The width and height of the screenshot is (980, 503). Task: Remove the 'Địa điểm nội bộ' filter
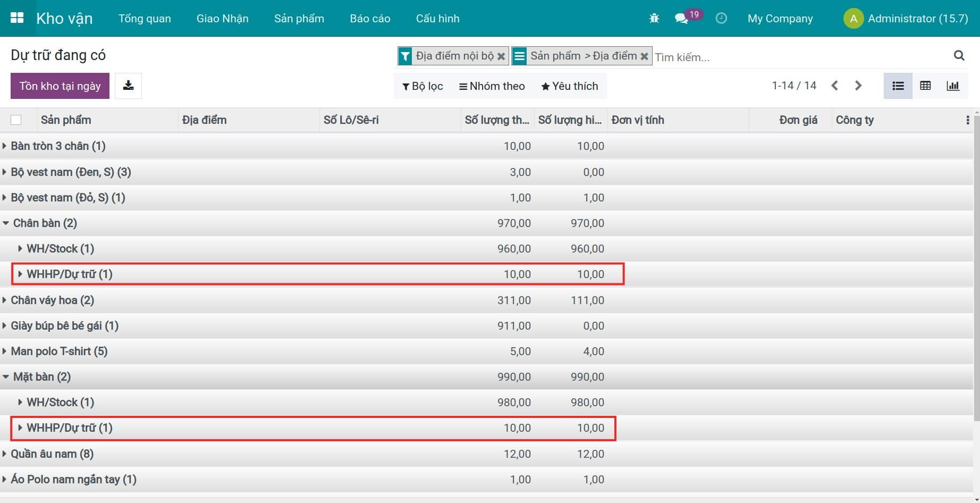501,56
